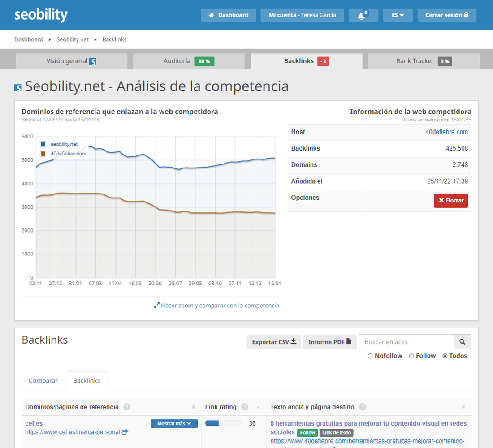The height and width of the screenshot is (448, 493).
Task: Open the ES language dropdown
Action: (x=398, y=15)
